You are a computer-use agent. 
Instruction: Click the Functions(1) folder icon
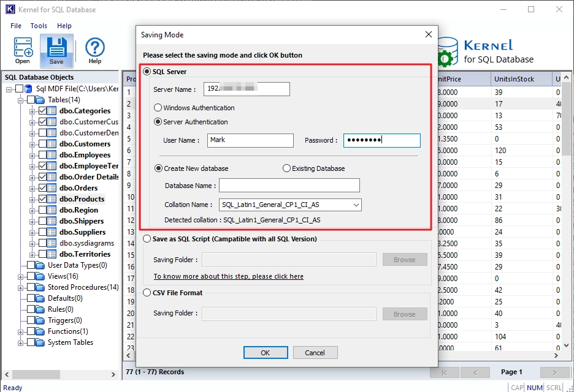[x=40, y=331]
